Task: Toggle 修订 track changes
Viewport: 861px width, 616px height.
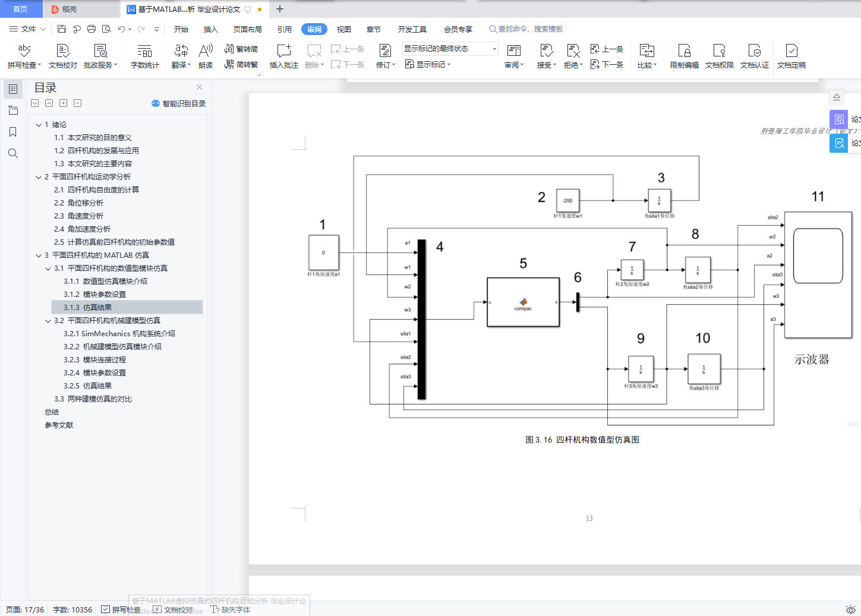Action: click(385, 56)
